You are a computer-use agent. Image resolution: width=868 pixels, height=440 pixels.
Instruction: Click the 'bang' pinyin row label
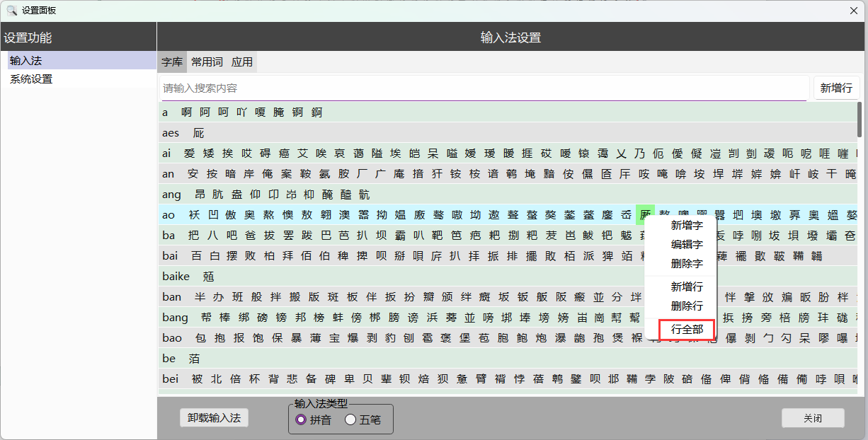(176, 318)
